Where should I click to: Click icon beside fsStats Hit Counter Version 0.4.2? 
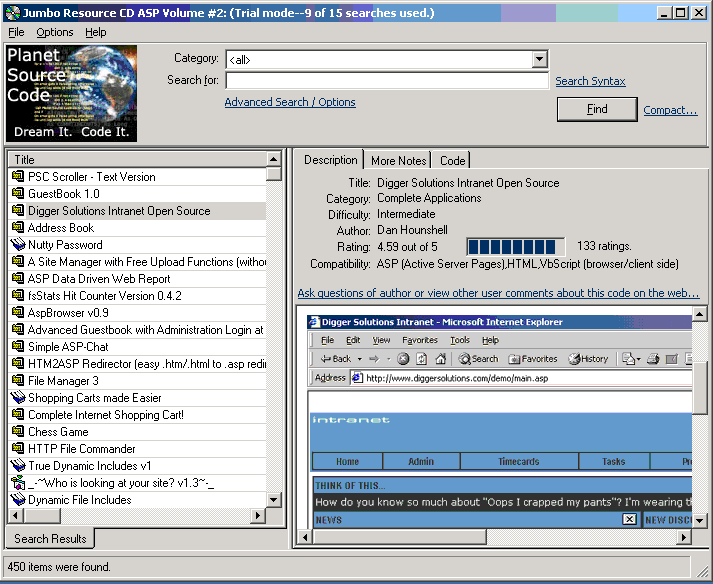18,296
